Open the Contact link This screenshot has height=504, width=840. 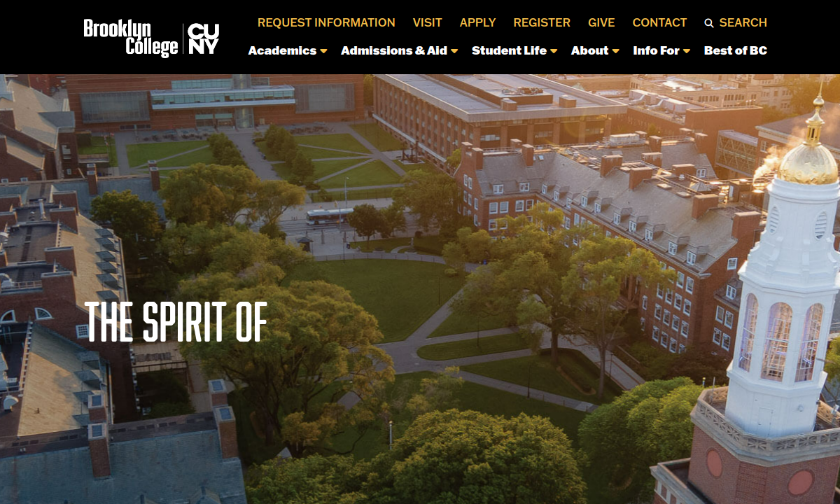[659, 22]
